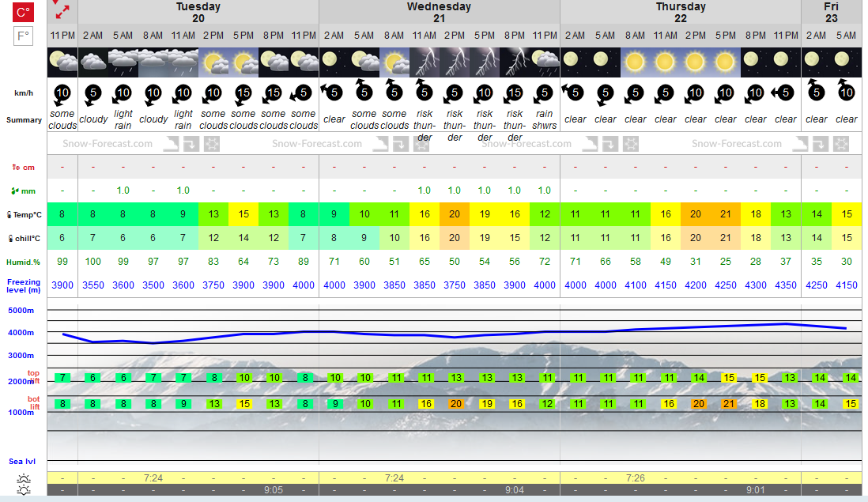
Task: Click the 100 humidity value
Action: click(x=93, y=261)
